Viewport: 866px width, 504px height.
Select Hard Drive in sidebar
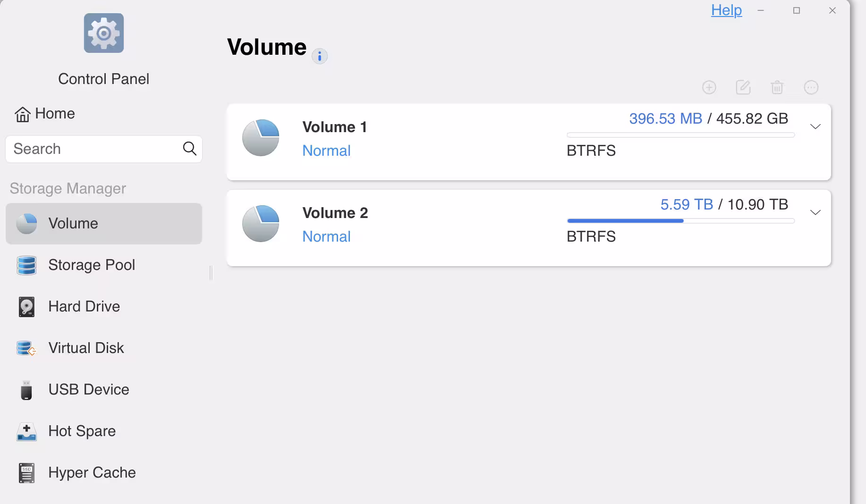(x=104, y=307)
